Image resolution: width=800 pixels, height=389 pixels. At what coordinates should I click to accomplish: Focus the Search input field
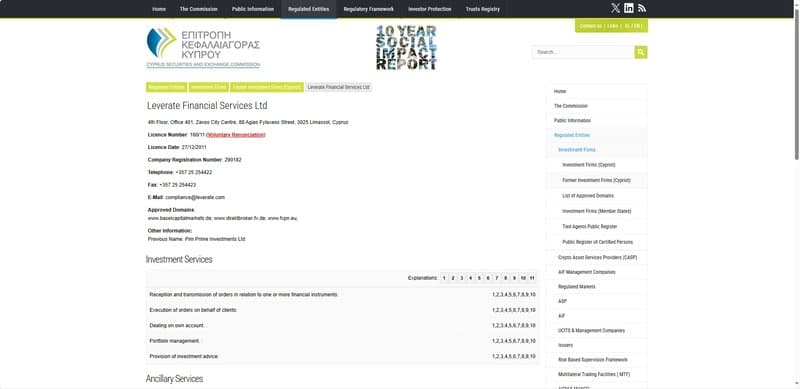pyautogui.click(x=583, y=52)
